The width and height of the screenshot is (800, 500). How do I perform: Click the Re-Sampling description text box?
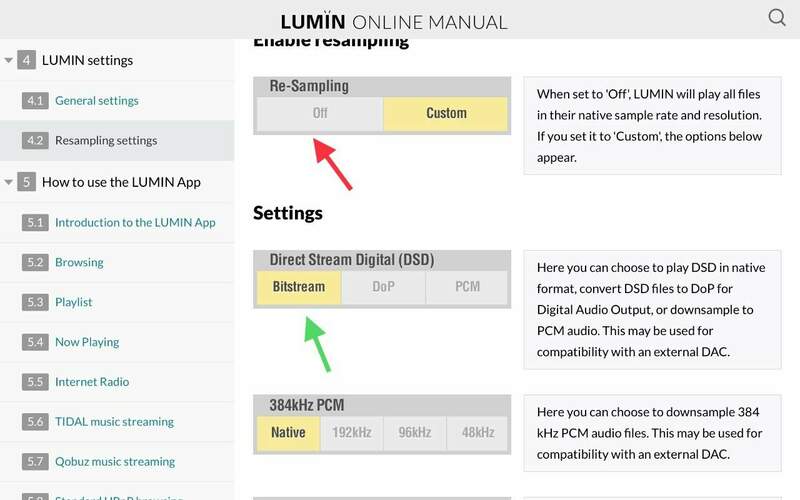(652, 126)
